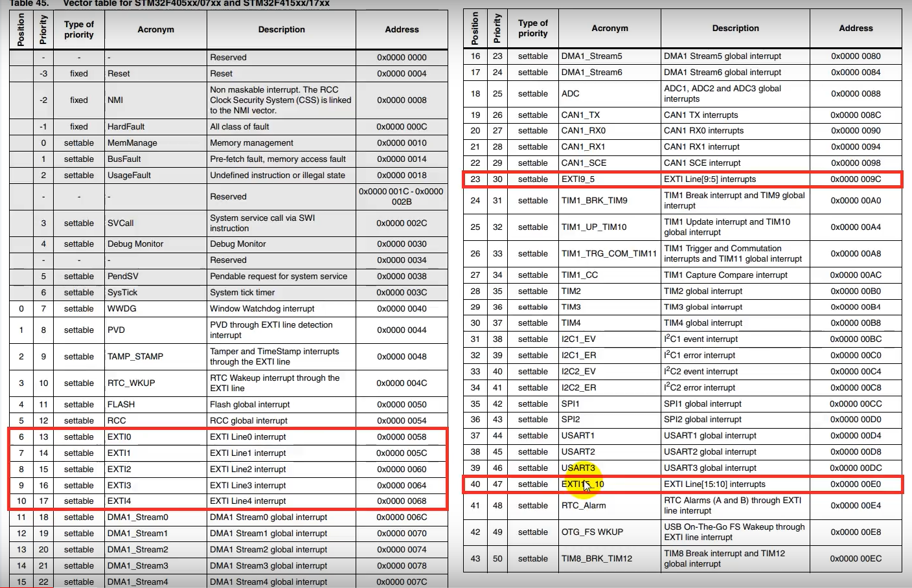Click the 'CAN1_SCE' acronym cell
912x588 pixels.
[x=610, y=163]
